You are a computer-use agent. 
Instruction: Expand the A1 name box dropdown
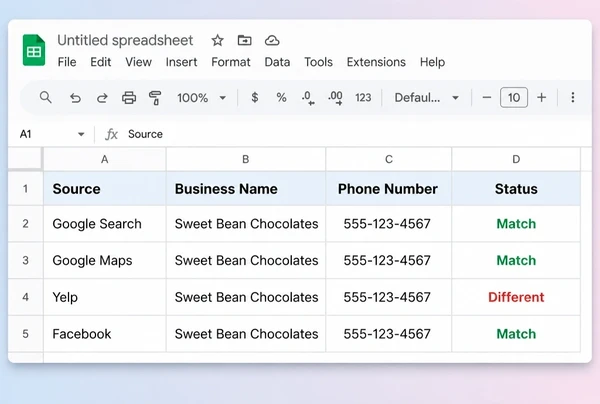coord(81,134)
